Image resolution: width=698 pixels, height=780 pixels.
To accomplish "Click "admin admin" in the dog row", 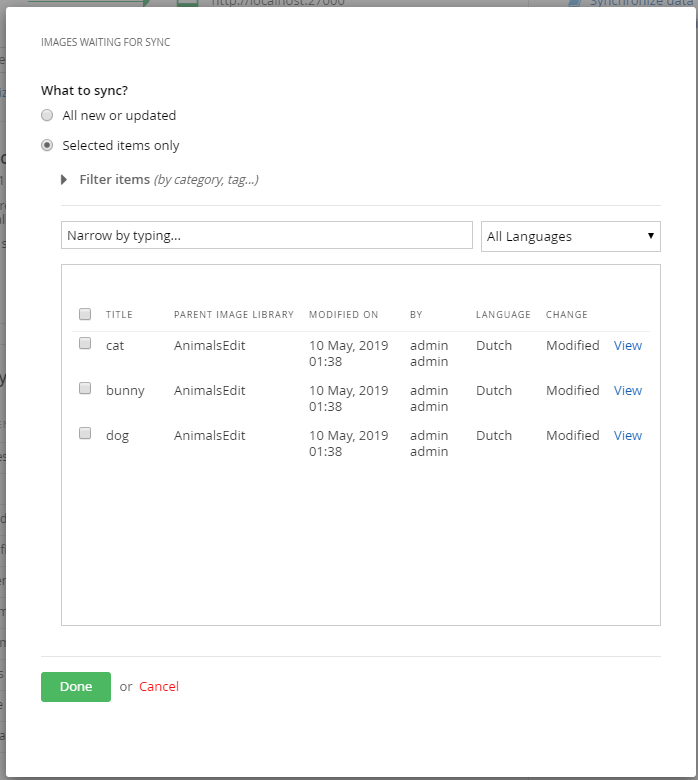I will pyautogui.click(x=429, y=443).
